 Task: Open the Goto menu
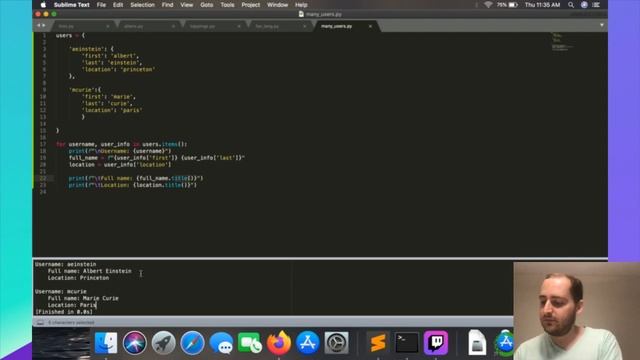point(207,5)
